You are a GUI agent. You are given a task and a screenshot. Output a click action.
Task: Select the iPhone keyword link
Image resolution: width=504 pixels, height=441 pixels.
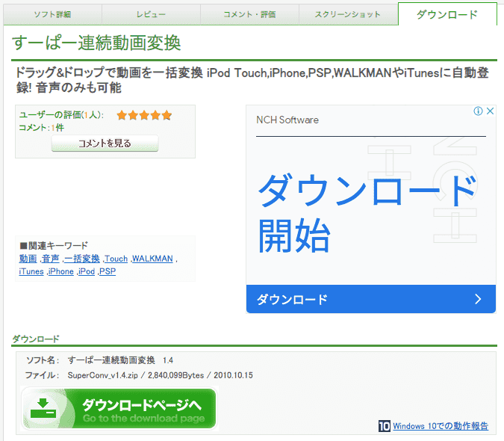click(60, 271)
